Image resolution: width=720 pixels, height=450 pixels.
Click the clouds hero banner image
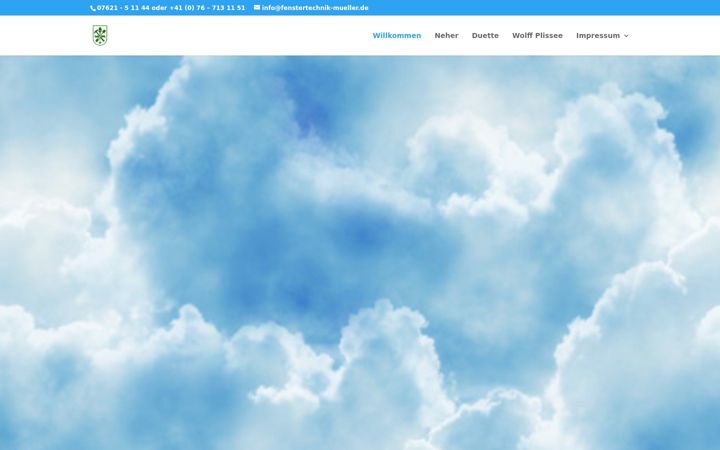pos(360,253)
